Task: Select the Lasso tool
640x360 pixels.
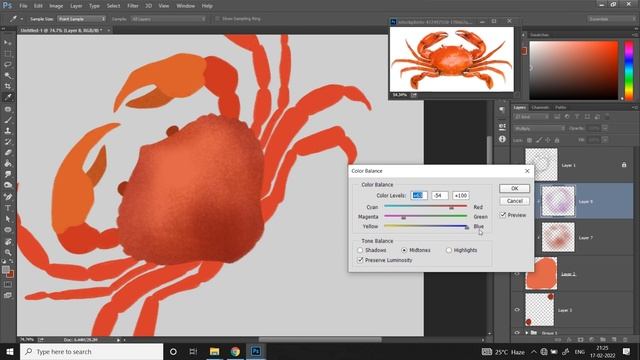Action: click(8, 64)
